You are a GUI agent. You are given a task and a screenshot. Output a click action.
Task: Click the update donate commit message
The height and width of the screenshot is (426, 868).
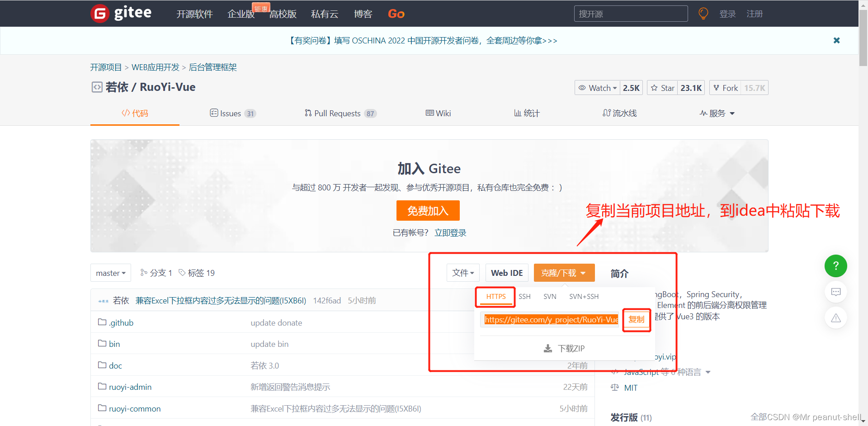pyautogui.click(x=276, y=322)
